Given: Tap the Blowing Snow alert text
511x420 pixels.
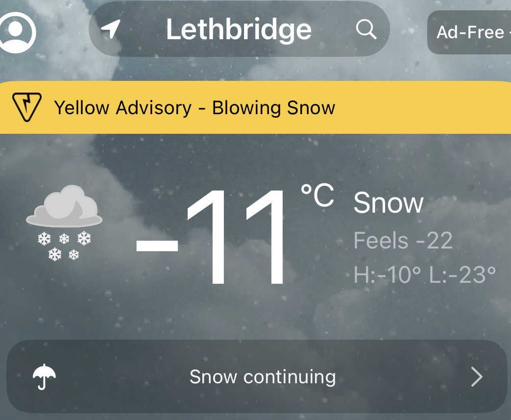Looking at the screenshot, I should click(273, 107).
